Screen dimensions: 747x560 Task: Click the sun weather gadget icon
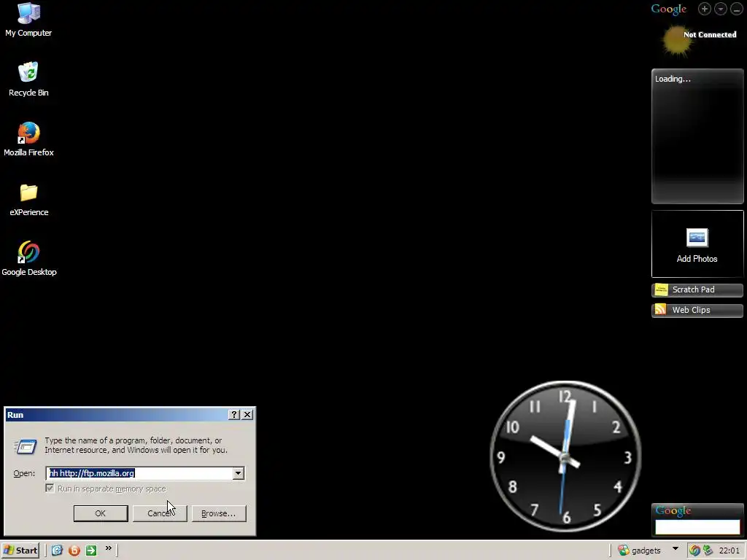pos(676,41)
